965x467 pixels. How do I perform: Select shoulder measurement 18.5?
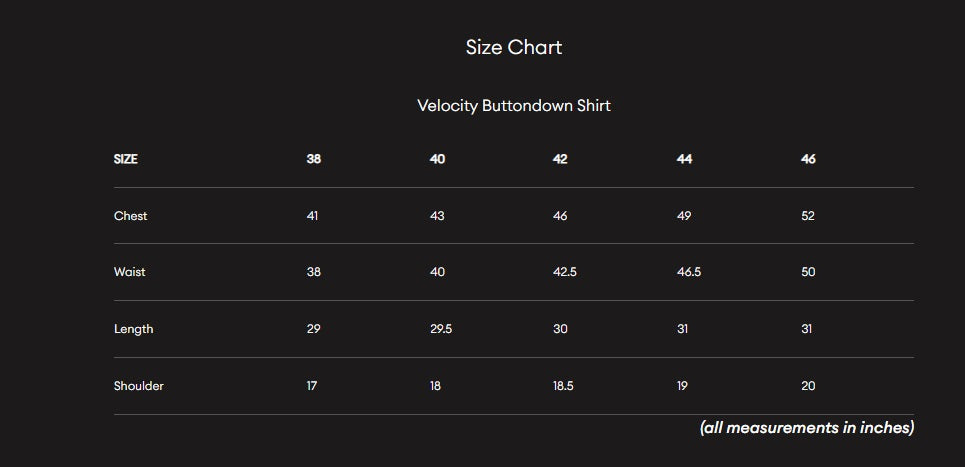tap(563, 386)
